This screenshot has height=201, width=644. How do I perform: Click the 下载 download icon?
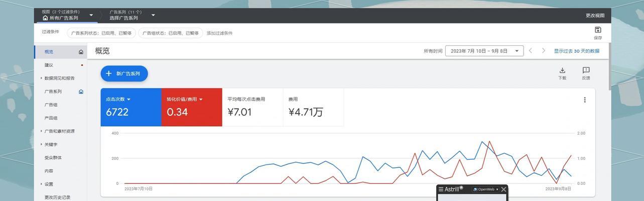click(x=562, y=70)
